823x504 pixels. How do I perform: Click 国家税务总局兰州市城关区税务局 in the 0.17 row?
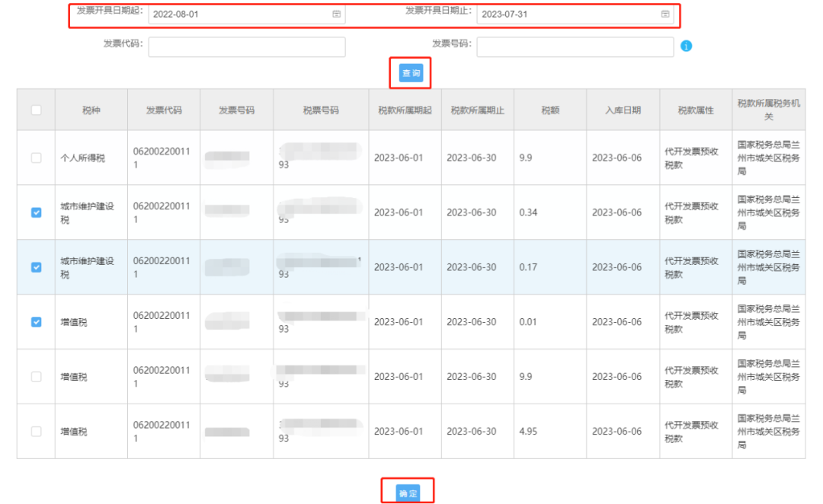coord(769,267)
